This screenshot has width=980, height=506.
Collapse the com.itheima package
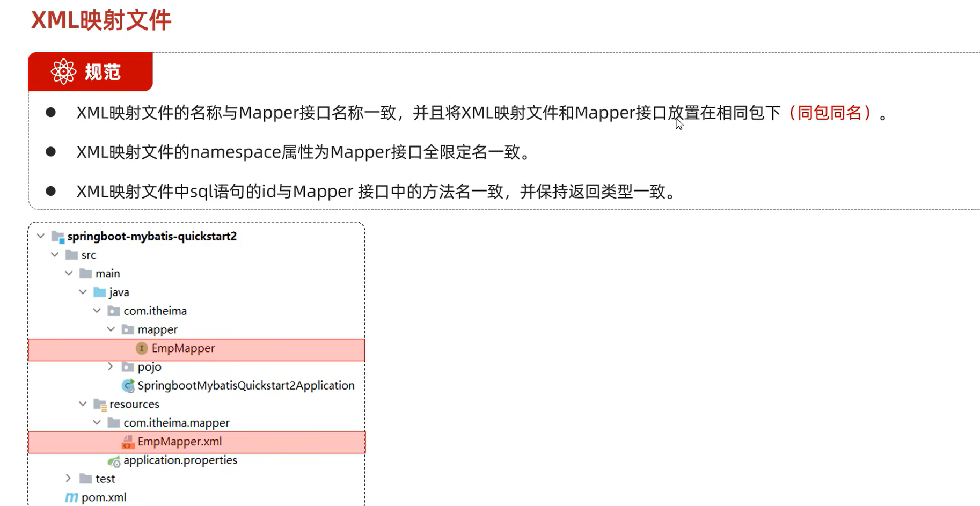(x=97, y=311)
